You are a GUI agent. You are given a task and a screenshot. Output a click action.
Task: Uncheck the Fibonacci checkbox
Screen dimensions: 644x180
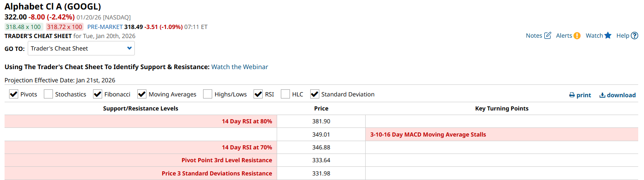click(98, 94)
